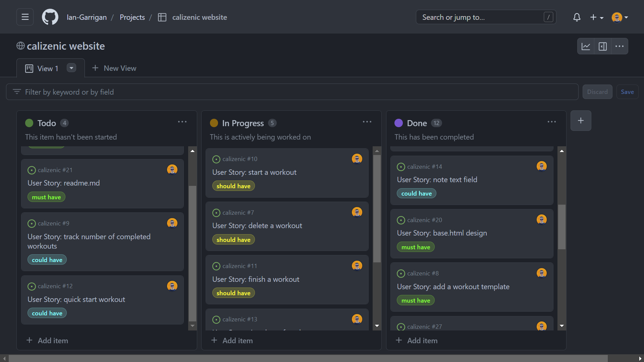644x362 pixels.
Task: Open In Progress column options menu
Action: click(367, 122)
